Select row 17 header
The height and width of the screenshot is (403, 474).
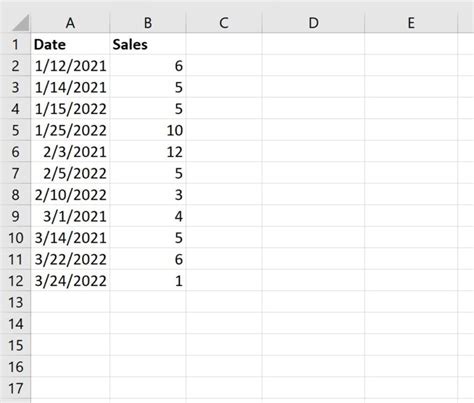[15, 388]
